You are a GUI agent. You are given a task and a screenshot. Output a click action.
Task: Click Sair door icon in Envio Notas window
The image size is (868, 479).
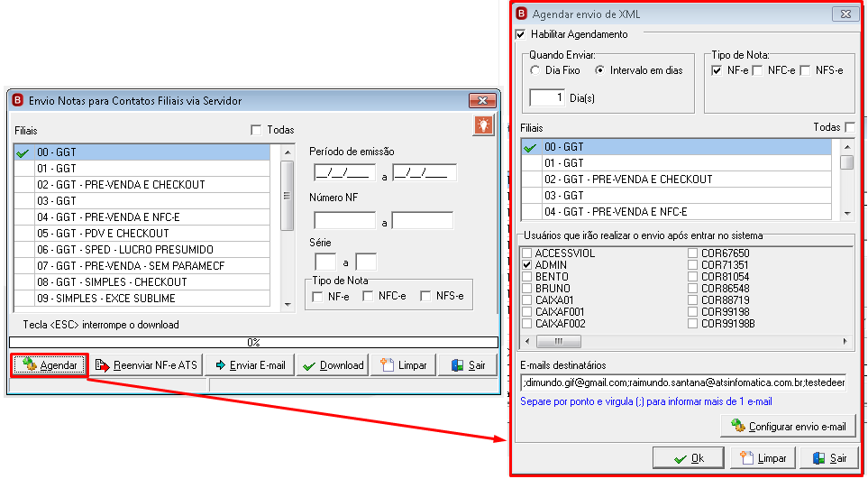(468, 365)
